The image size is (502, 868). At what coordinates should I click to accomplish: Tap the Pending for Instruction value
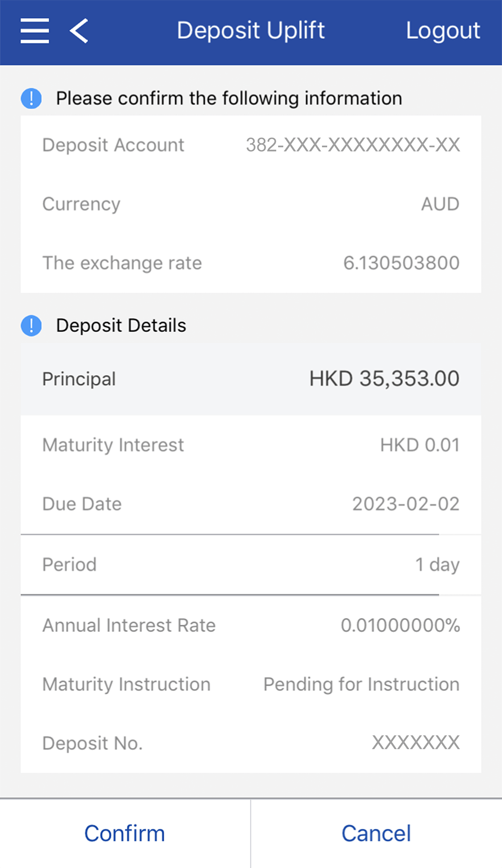(x=361, y=684)
